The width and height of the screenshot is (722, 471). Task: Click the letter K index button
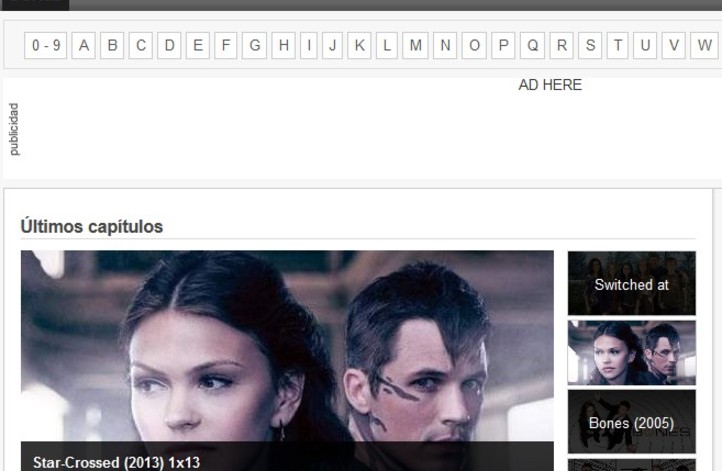click(359, 45)
